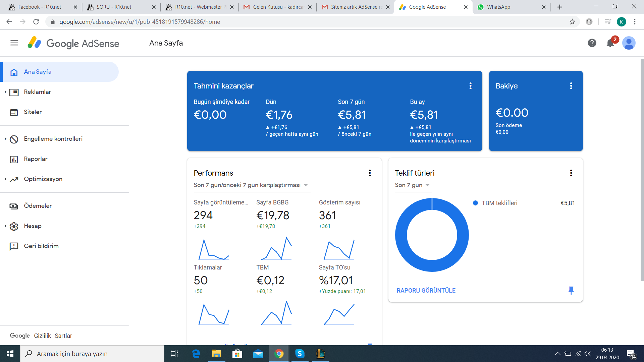Open Windows notification center
The image size is (644, 362).
(631, 354)
